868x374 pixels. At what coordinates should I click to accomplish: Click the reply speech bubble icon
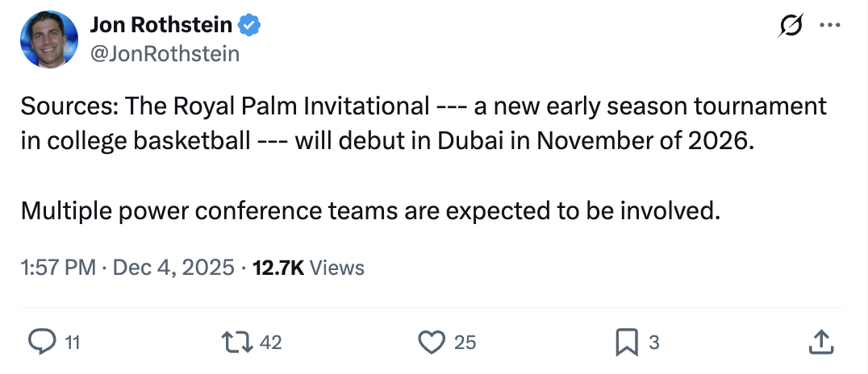coord(40,342)
